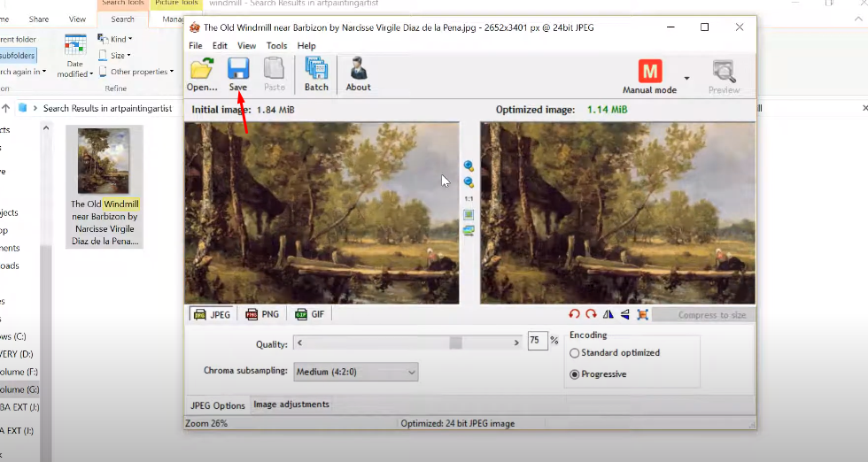Switch to the Image adjustments tab
868x462 pixels.
click(291, 404)
